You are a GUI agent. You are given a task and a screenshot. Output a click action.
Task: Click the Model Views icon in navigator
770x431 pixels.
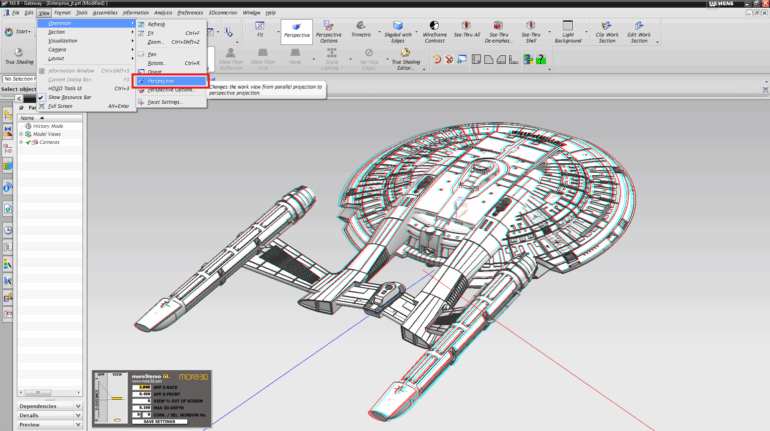[28, 134]
